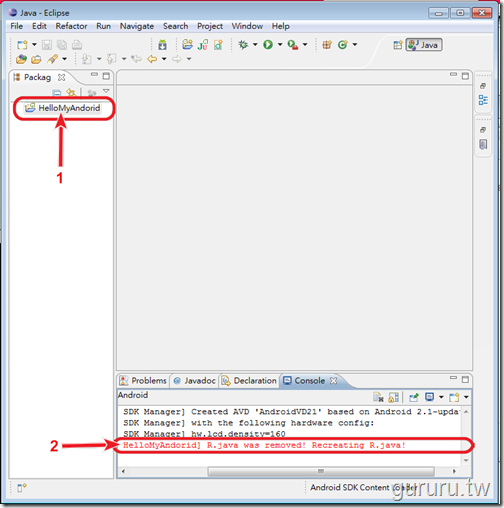Open the Refactor menu
This screenshot has width=504, height=508.
[71, 26]
